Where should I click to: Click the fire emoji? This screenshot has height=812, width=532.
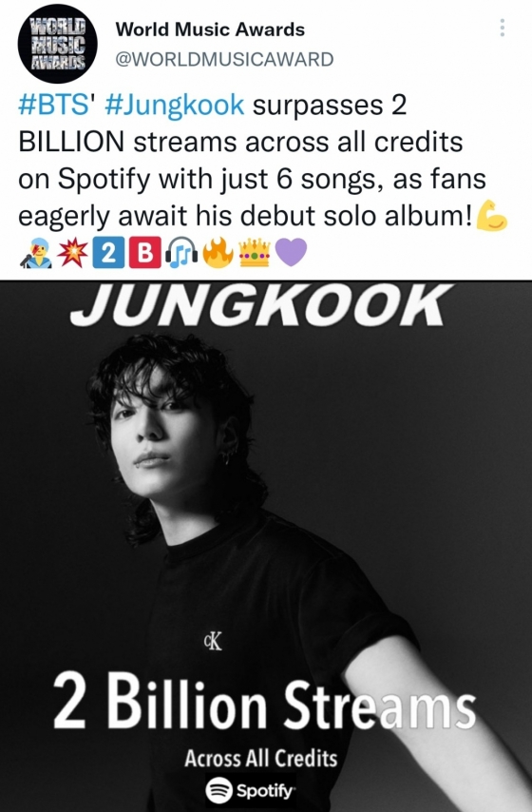pos(218,253)
